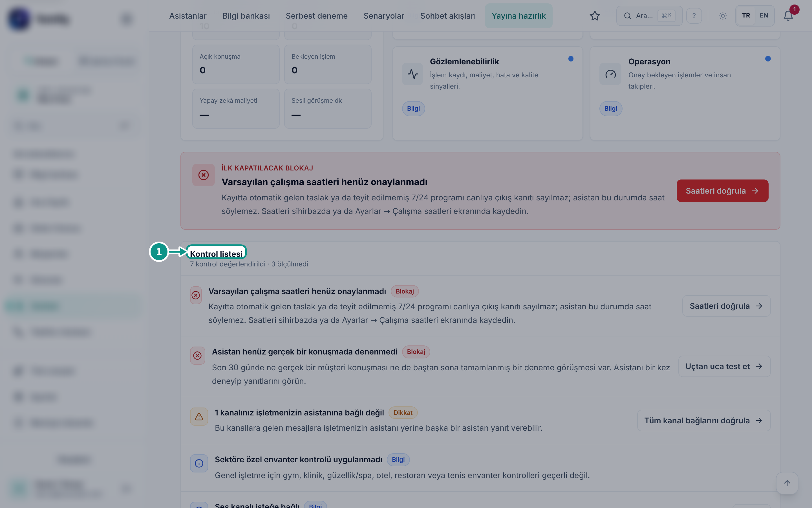Toggle the sun theme icon

click(x=723, y=16)
